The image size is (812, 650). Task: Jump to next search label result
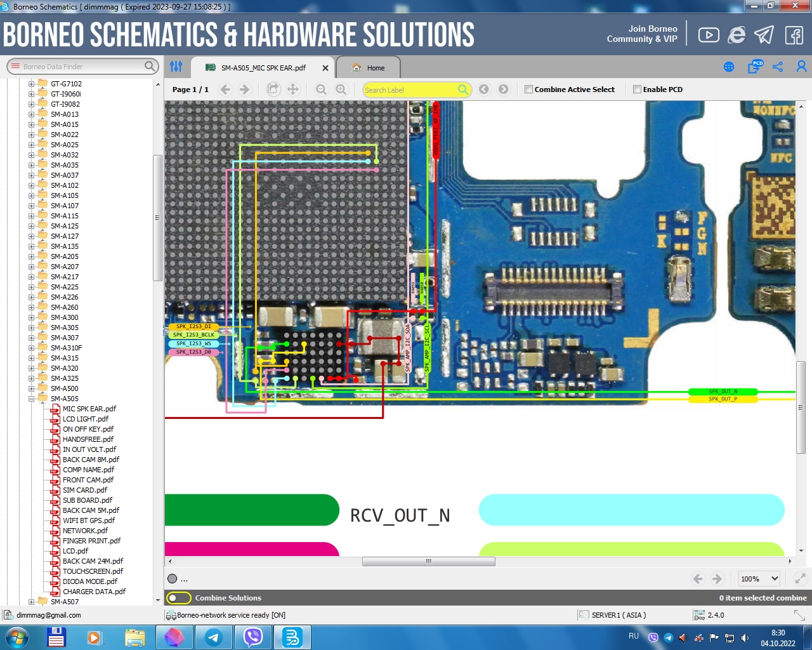tap(504, 90)
